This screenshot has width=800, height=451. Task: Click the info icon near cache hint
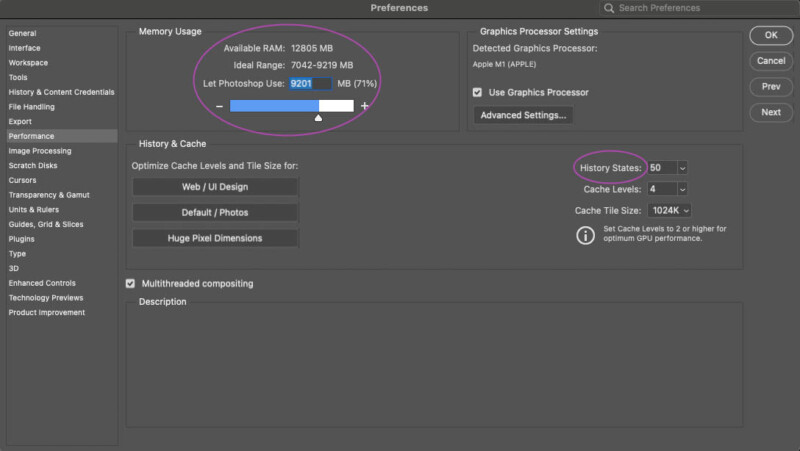(585, 235)
